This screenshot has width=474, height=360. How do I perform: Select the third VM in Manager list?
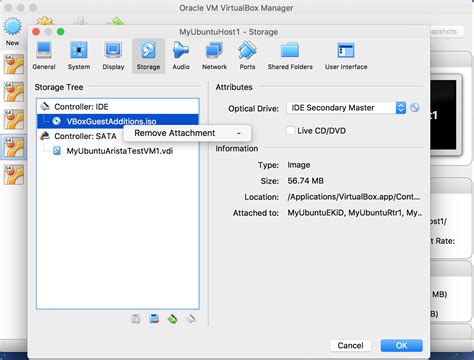(x=14, y=119)
